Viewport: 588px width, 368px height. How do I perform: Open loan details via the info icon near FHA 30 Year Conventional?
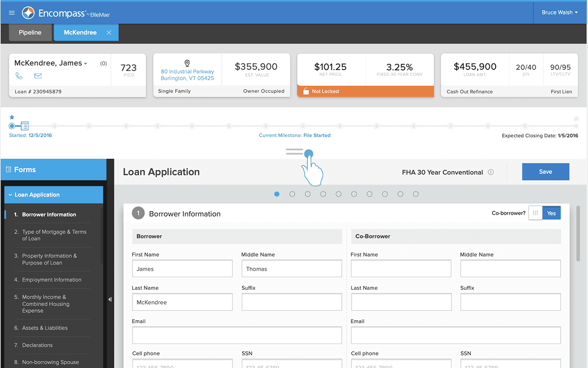click(x=491, y=172)
